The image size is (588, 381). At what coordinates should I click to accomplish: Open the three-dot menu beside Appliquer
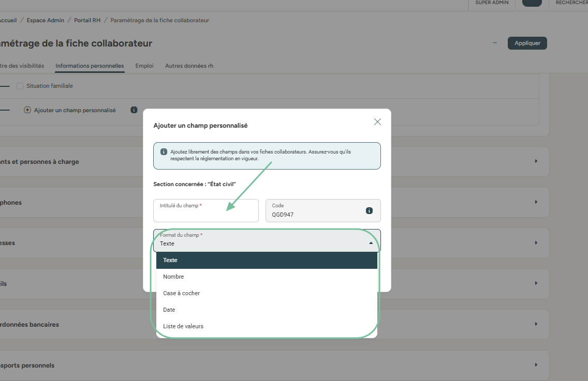click(495, 43)
